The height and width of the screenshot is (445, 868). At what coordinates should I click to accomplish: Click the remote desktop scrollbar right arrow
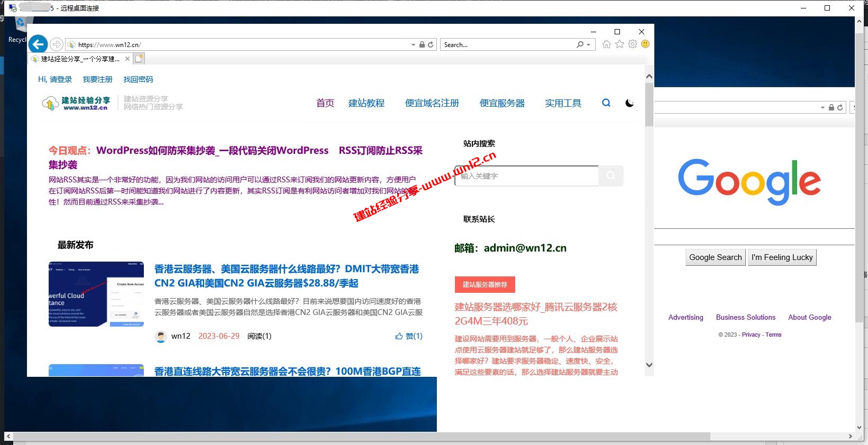click(x=850, y=437)
